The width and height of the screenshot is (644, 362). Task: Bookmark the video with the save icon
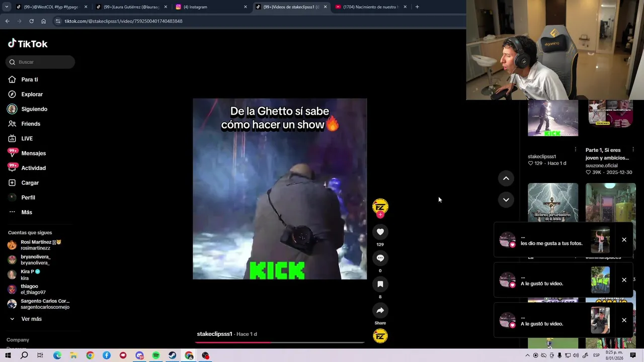click(x=380, y=284)
